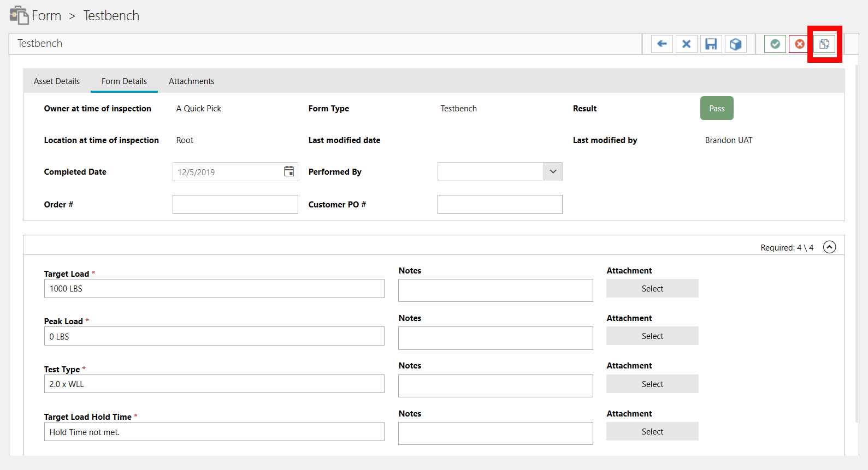The width and height of the screenshot is (868, 470).
Task: Save the form with the floppy disk icon
Action: [711, 44]
